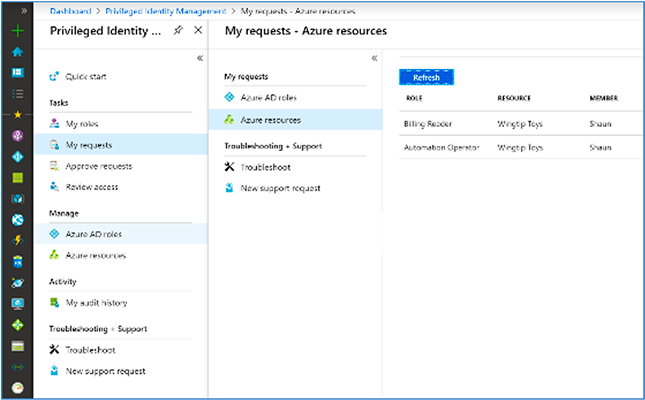Click the green plus Create a resource icon
This screenshot has height=400, width=645.
pos(18,31)
